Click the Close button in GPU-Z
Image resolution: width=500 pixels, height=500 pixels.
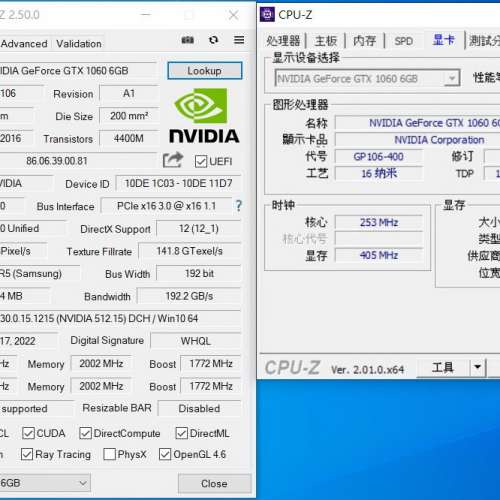tap(214, 483)
